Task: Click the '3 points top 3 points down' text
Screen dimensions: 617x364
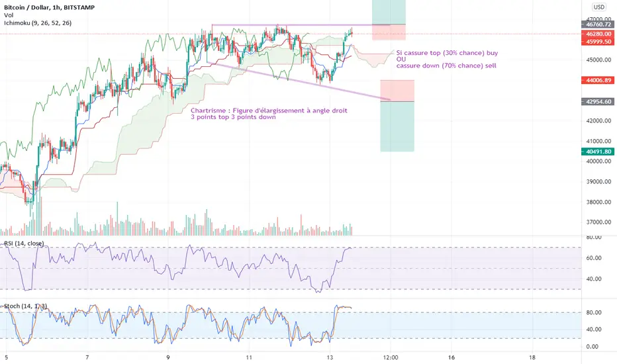Action: pos(233,117)
